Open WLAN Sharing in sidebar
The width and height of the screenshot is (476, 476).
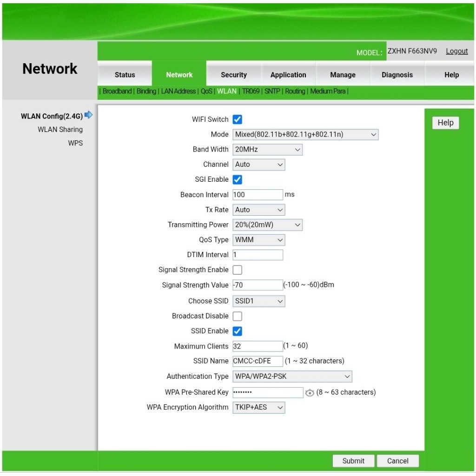pyautogui.click(x=60, y=130)
